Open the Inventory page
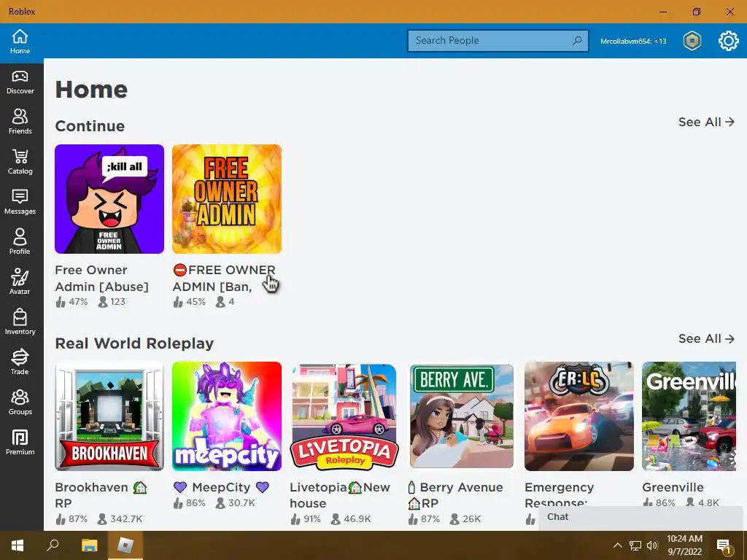 coord(20,322)
